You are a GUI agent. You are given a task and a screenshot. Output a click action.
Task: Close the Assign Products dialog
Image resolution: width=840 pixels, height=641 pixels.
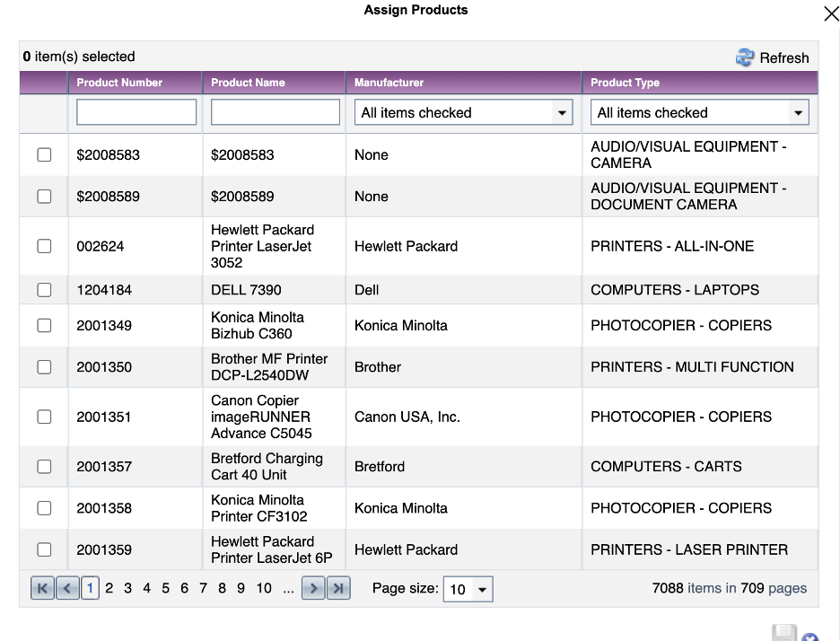(x=831, y=13)
